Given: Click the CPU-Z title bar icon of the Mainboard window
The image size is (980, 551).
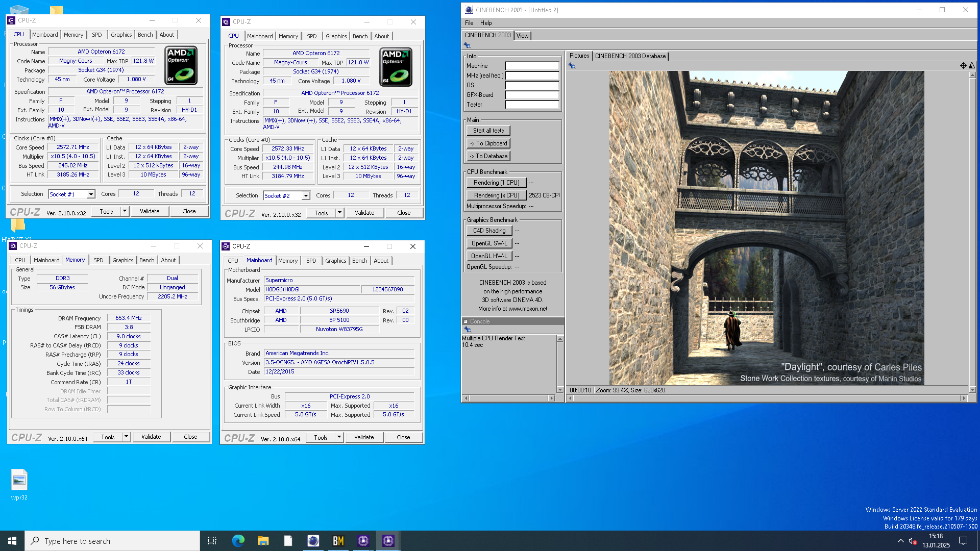Looking at the screenshot, I should pyautogui.click(x=226, y=246).
